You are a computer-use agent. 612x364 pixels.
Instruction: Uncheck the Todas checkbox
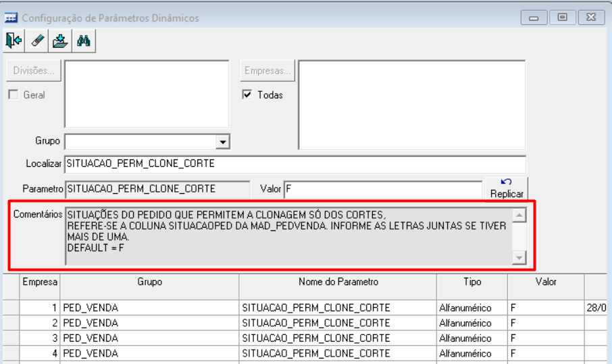247,95
